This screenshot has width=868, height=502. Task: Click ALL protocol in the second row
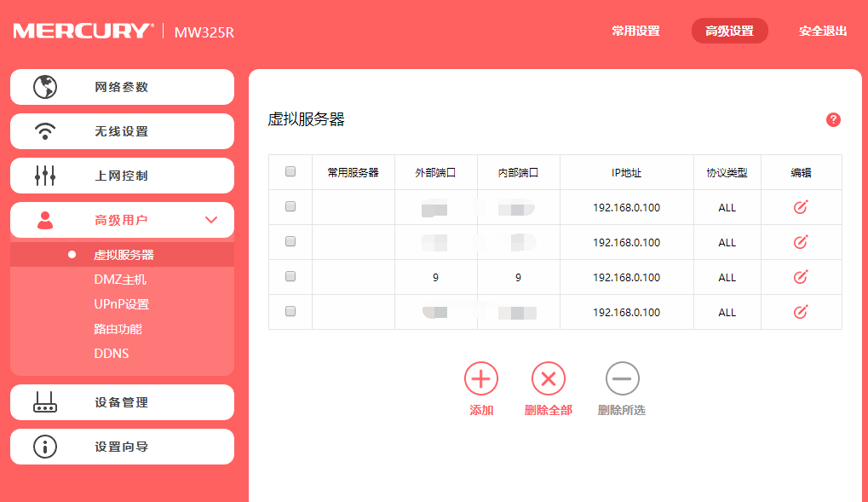[727, 243]
